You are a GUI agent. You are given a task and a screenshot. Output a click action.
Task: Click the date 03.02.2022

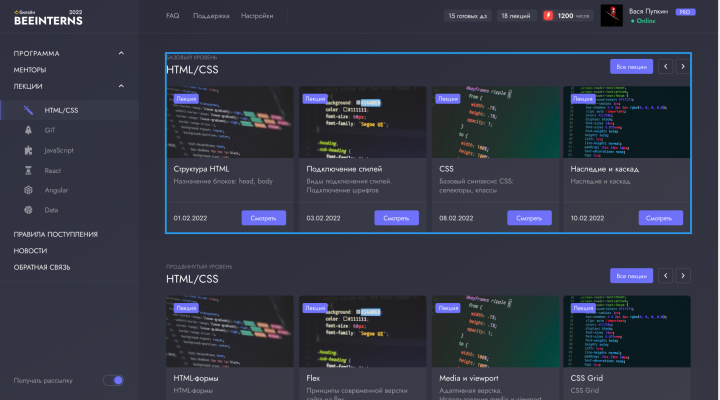pyautogui.click(x=323, y=218)
